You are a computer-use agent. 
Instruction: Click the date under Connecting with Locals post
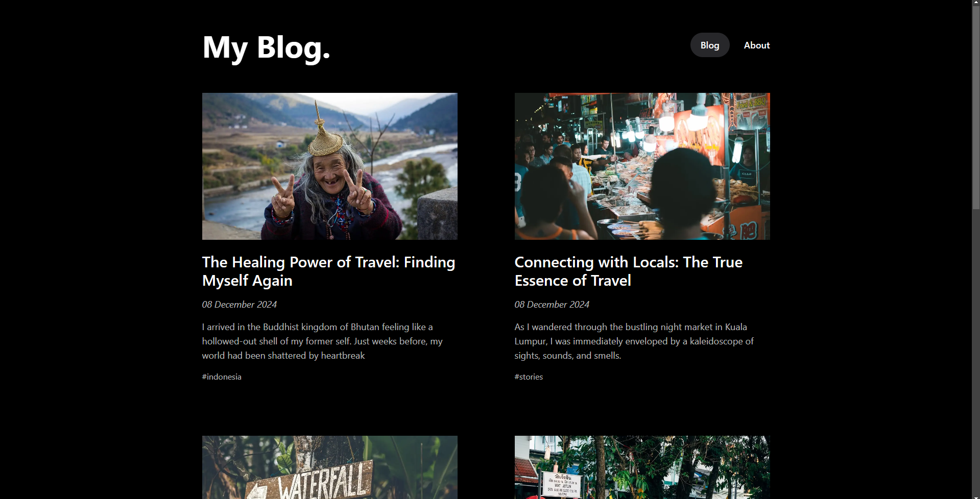point(552,305)
